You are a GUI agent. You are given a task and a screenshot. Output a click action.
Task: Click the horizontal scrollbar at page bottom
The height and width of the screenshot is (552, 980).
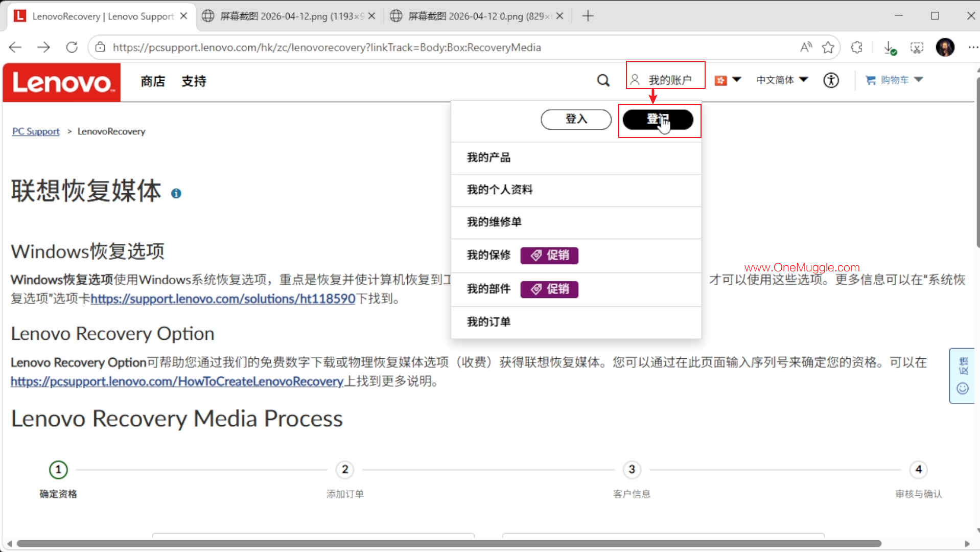point(449,543)
